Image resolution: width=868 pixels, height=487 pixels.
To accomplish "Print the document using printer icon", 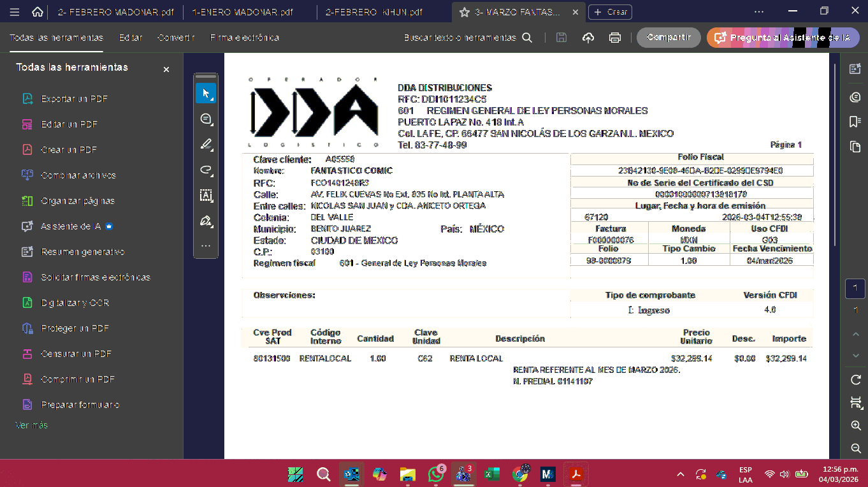I will [614, 38].
